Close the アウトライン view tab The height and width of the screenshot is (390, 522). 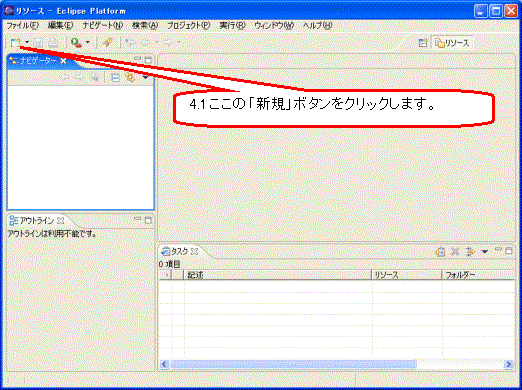(61, 221)
